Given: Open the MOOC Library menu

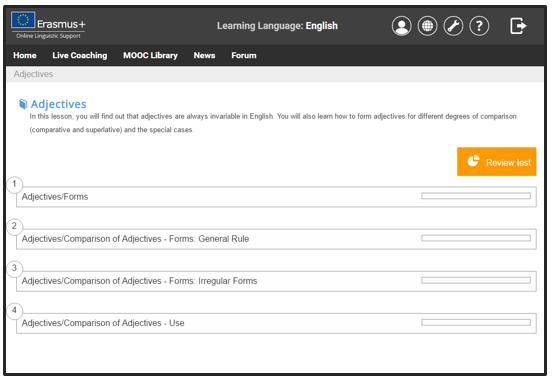Looking at the screenshot, I should coord(150,55).
